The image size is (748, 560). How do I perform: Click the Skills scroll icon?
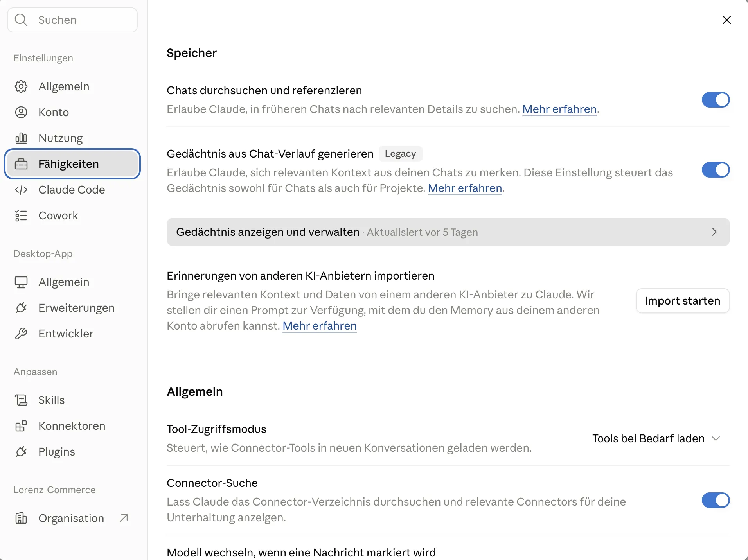click(21, 400)
